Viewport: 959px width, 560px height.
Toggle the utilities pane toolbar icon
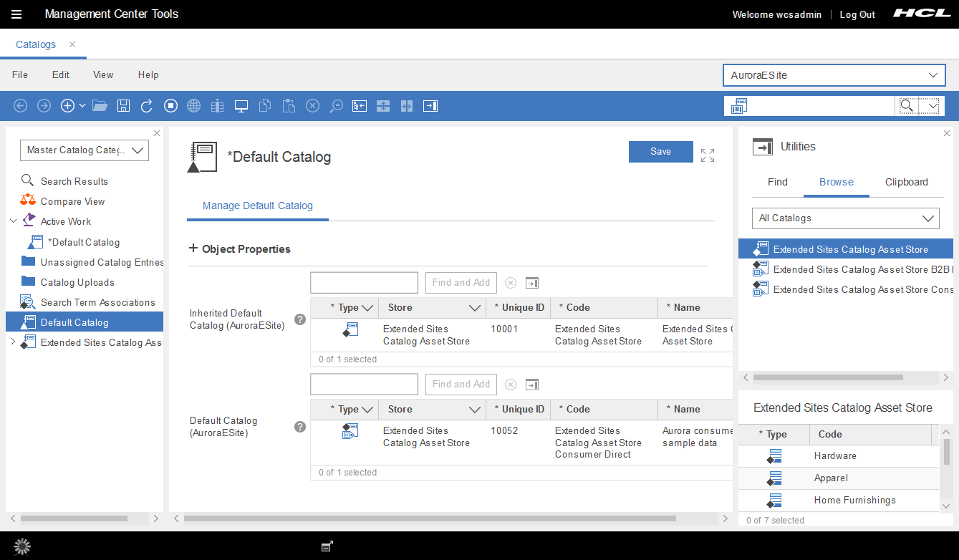click(x=430, y=106)
